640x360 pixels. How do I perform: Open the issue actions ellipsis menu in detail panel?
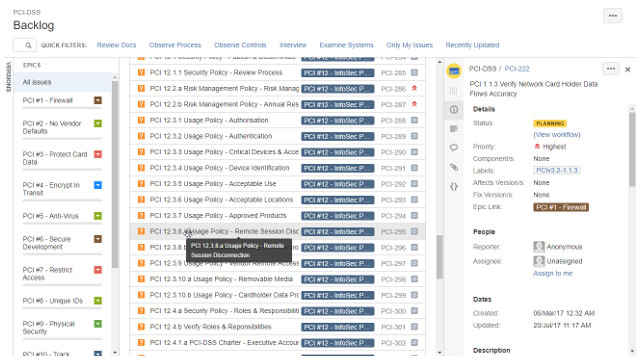tap(611, 69)
